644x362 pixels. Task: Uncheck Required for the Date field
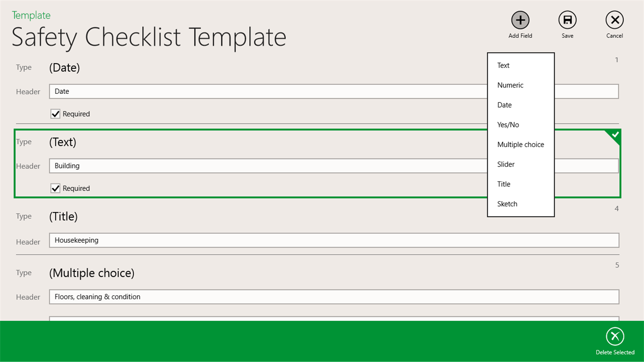55,114
